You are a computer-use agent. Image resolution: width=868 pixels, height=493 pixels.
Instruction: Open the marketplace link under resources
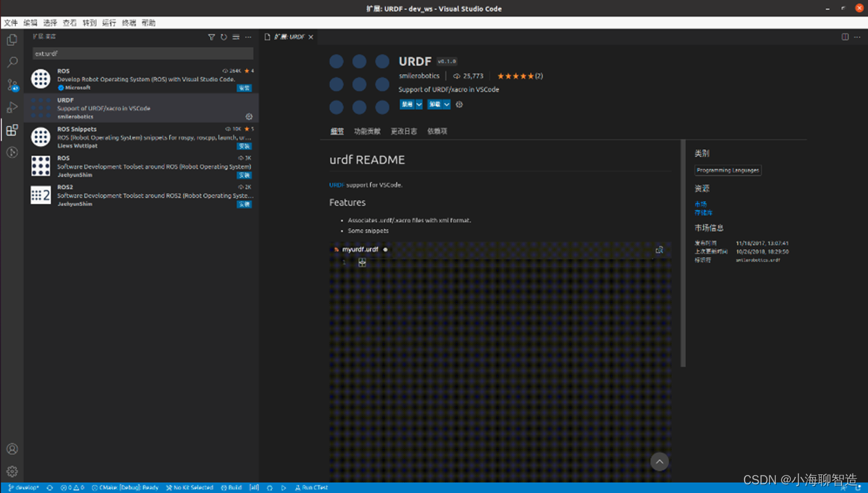point(700,204)
